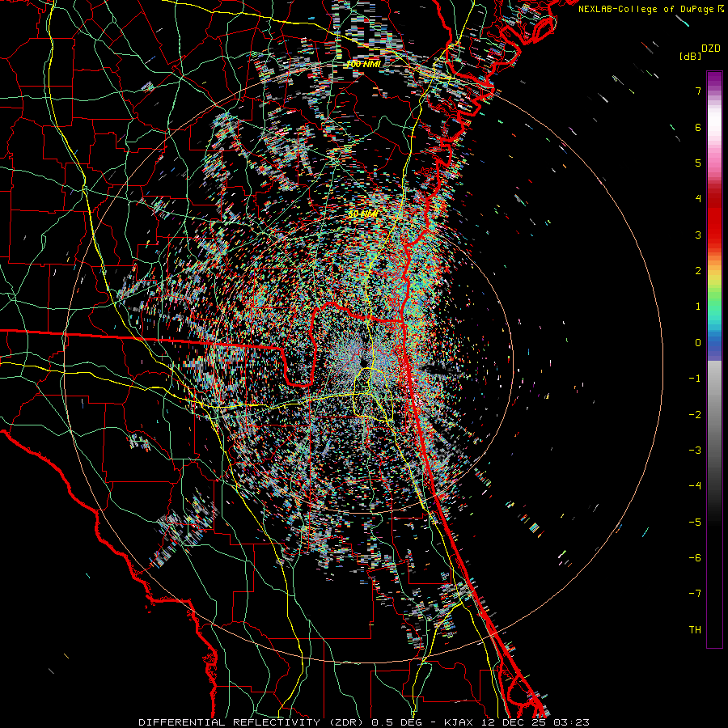Click the 6 value on the dB scale
The width and height of the screenshot is (728, 728).
pos(698,127)
